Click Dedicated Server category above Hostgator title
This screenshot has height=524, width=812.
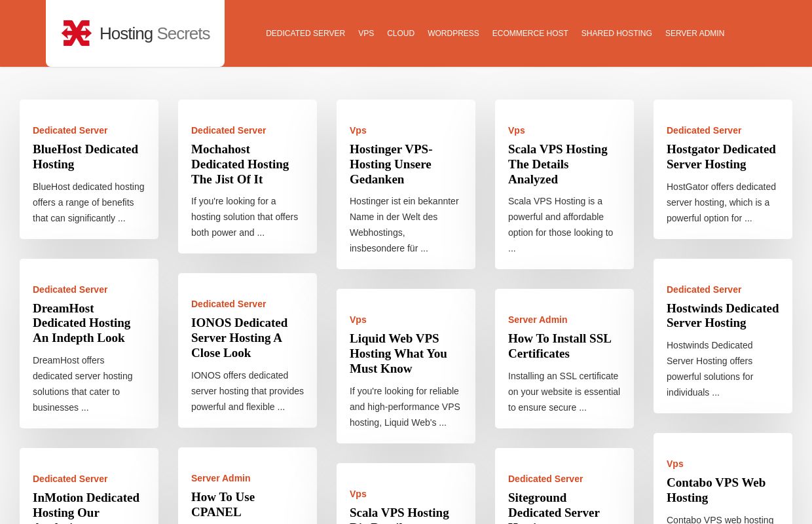pos(704,130)
